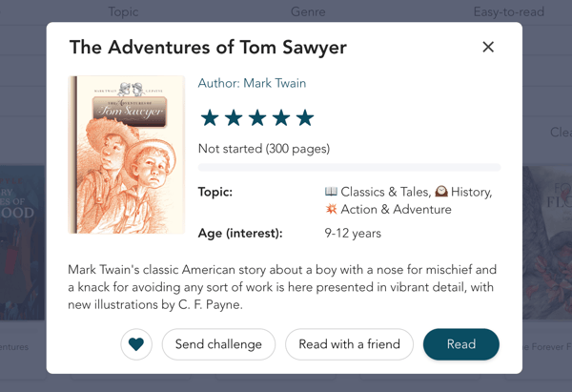The image size is (572, 392).
Task: Open the Action & Adventure topic
Action: click(x=388, y=210)
